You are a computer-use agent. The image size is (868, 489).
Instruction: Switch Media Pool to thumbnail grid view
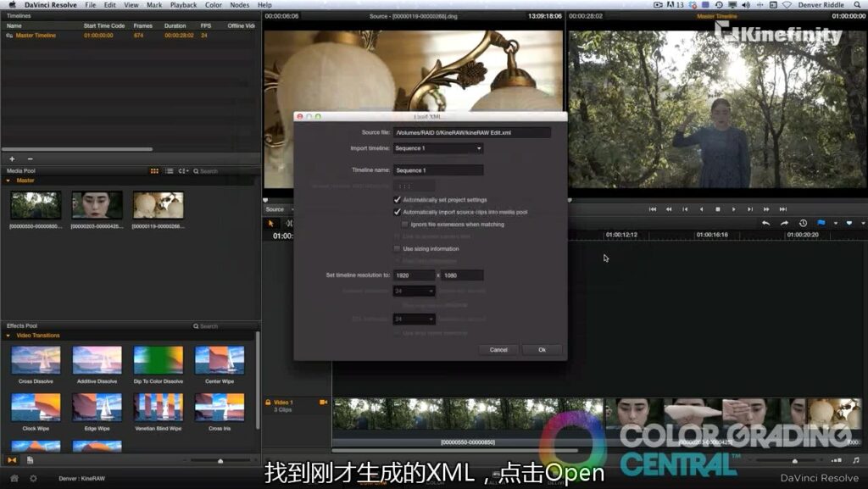(154, 171)
